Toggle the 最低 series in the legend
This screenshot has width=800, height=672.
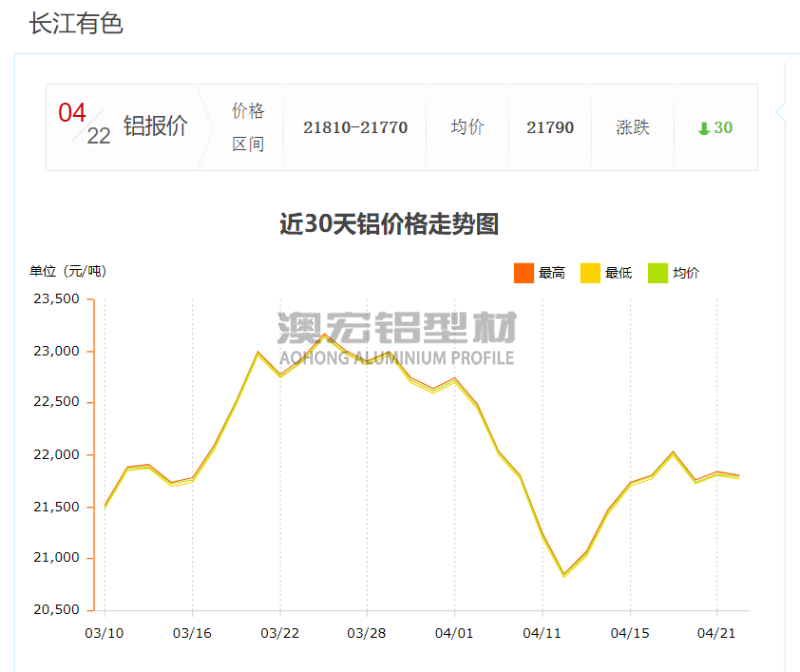point(605,272)
